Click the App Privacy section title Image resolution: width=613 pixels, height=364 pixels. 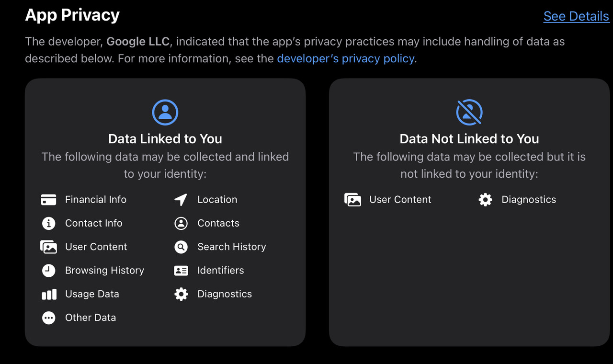pos(72,15)
